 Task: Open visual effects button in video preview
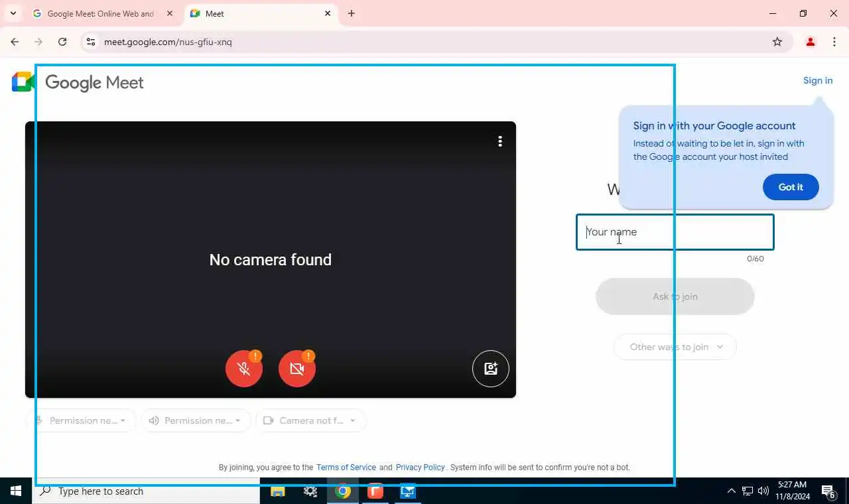[491, 368]
